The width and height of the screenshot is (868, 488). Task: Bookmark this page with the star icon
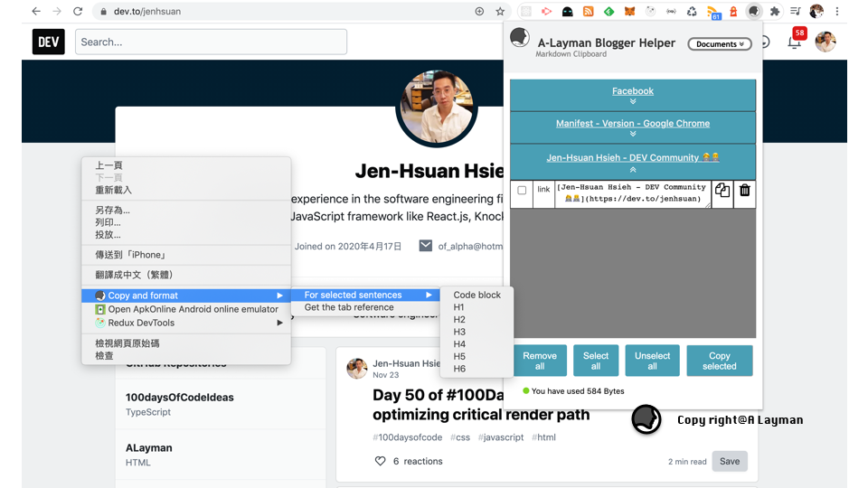click(500, 11)
